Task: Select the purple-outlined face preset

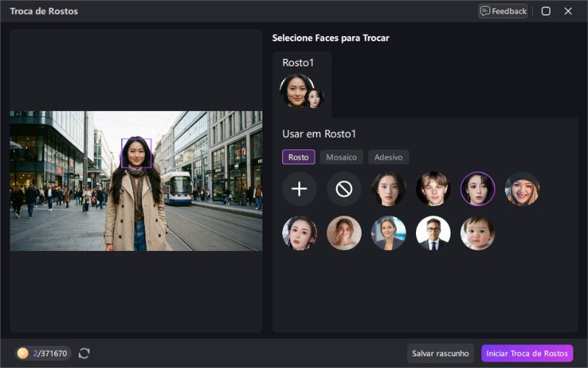Action: [x=478, y=189]
